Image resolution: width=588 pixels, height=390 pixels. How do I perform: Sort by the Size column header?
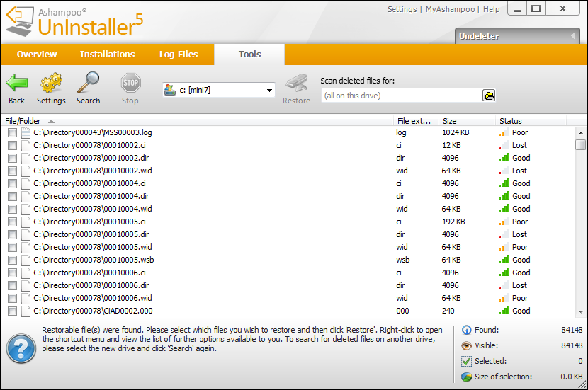click(x=468, y=121)
